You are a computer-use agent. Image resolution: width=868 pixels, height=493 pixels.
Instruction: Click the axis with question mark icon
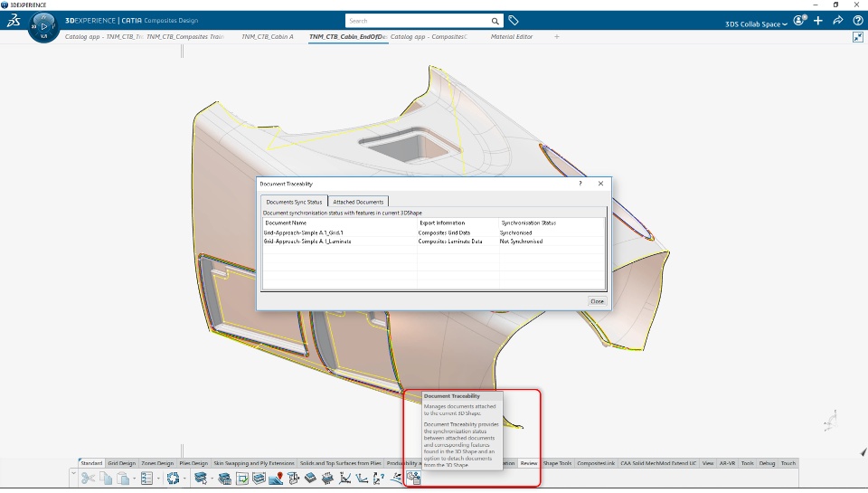click(x=379, y=478)
